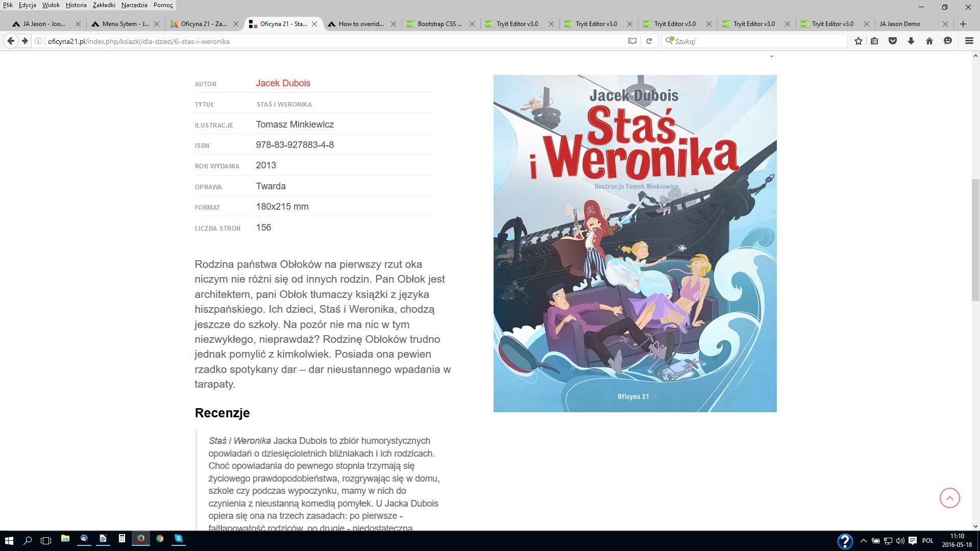Go to the Firefox home page icon

pos(929,41)
